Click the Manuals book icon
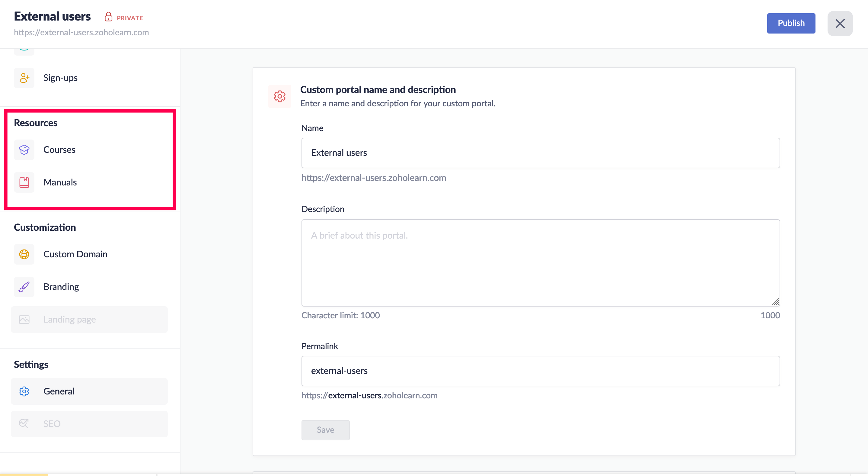 pyautogui.click(x=24, y=182)
